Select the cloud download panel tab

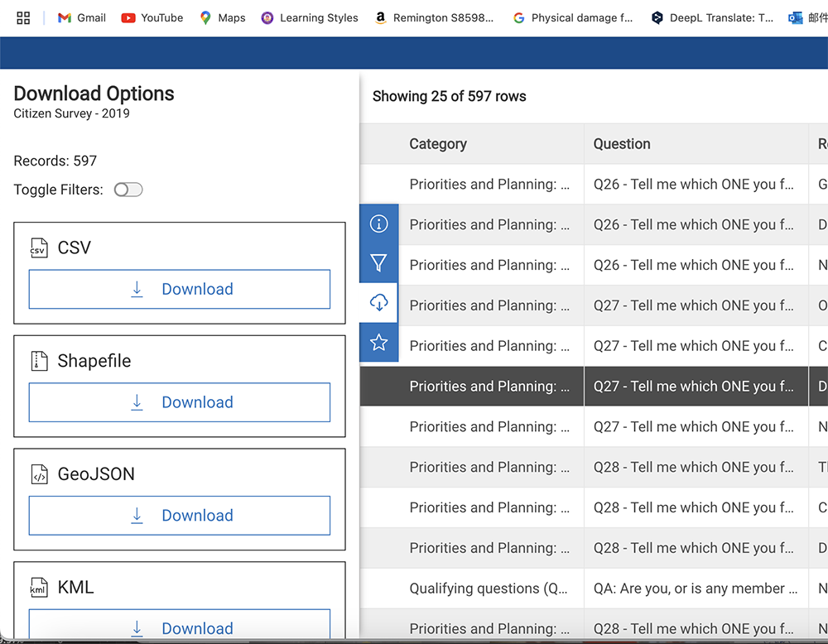(378, 303)
